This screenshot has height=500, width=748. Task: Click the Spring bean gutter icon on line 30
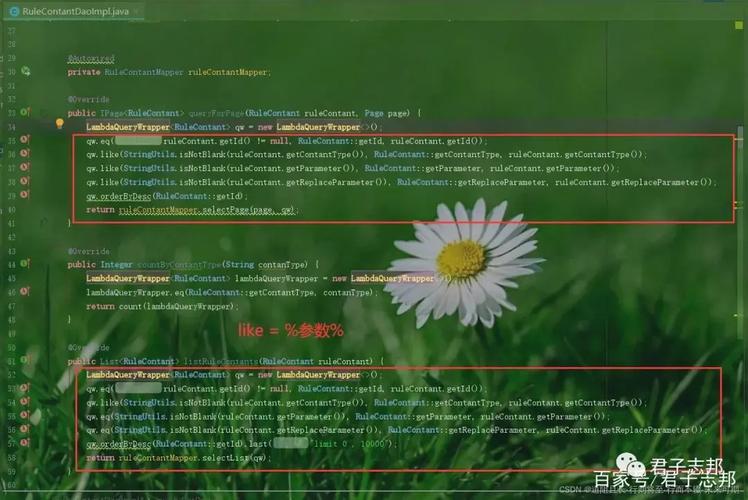coord(25,72)
